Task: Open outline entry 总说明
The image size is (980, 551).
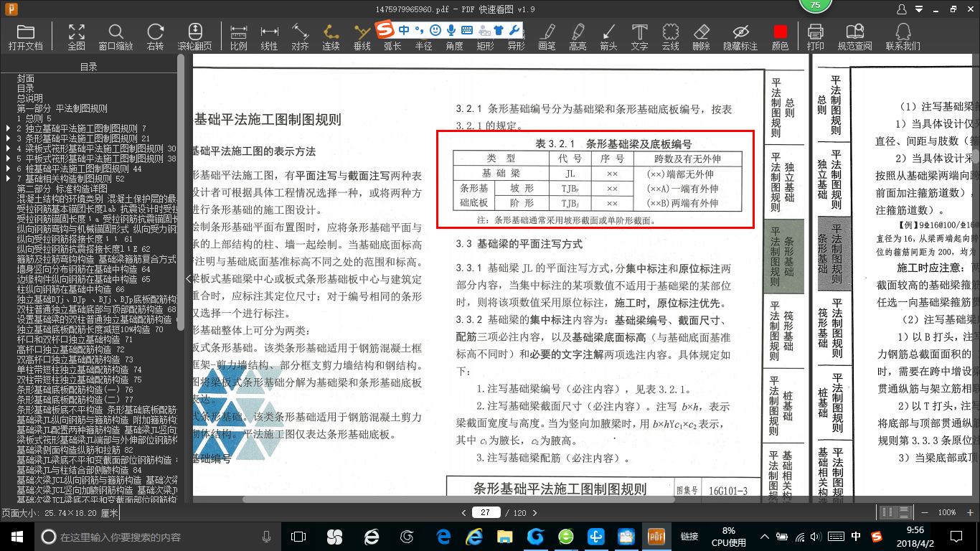Action: [x=30, y=98]
